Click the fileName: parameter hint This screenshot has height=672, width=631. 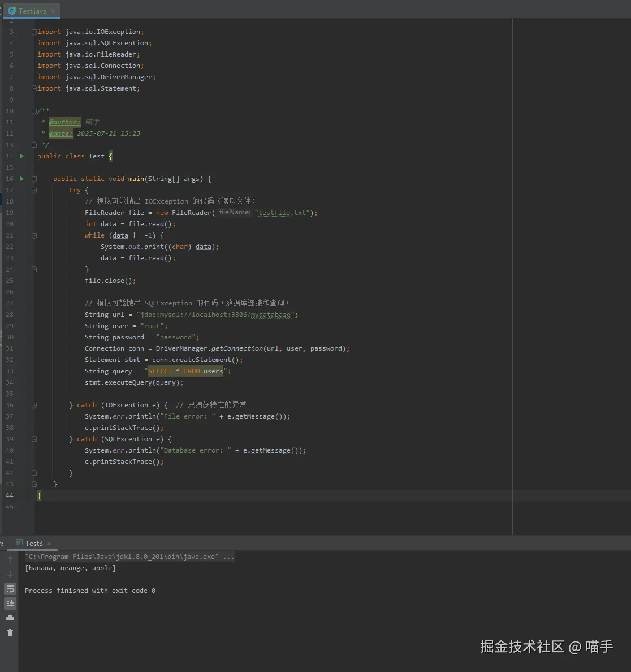235,212
